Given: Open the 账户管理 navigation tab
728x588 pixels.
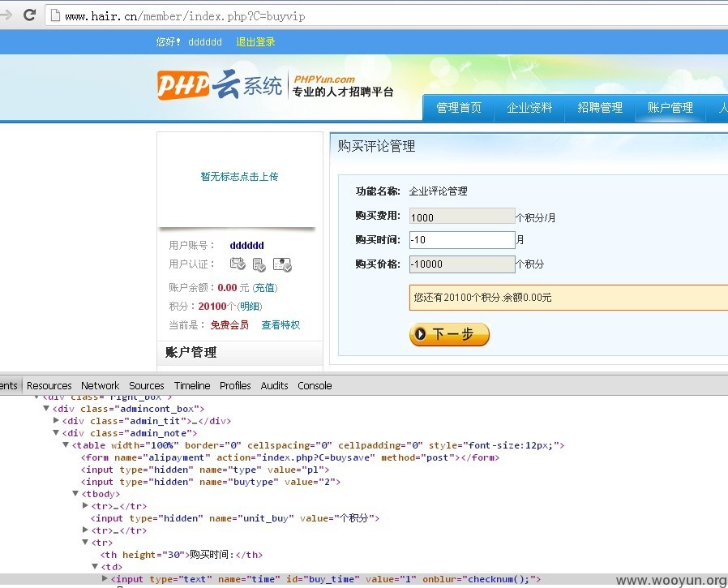Looking at the screenshot, I should pos(670,108).
